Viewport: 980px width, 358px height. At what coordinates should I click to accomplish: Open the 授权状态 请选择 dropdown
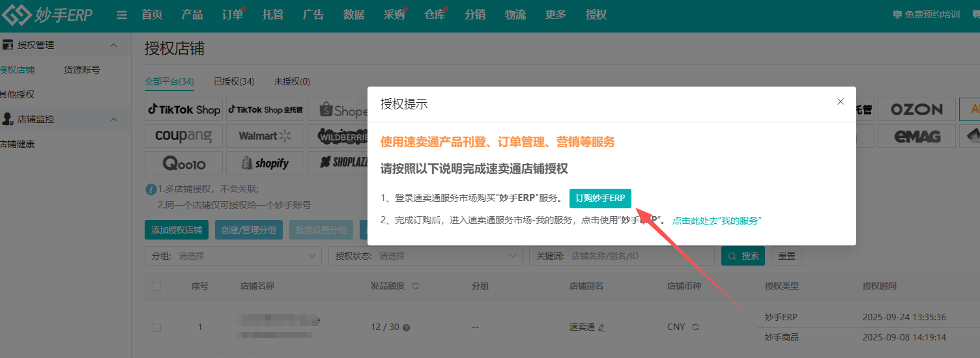425,256
